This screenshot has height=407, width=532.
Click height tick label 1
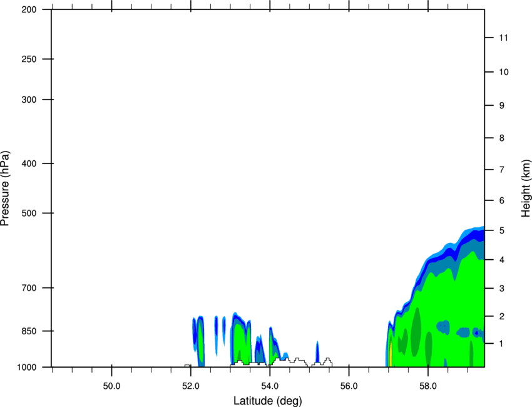click(502, 344)
